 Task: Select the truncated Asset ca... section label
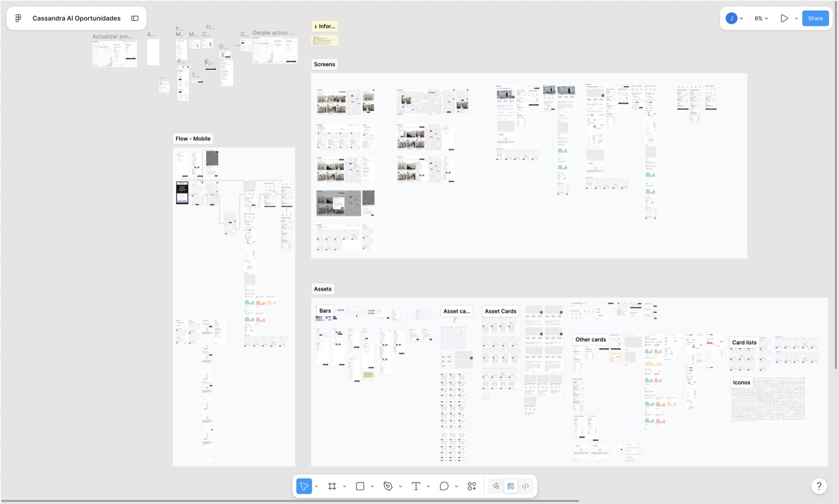(x=457, y=311)
